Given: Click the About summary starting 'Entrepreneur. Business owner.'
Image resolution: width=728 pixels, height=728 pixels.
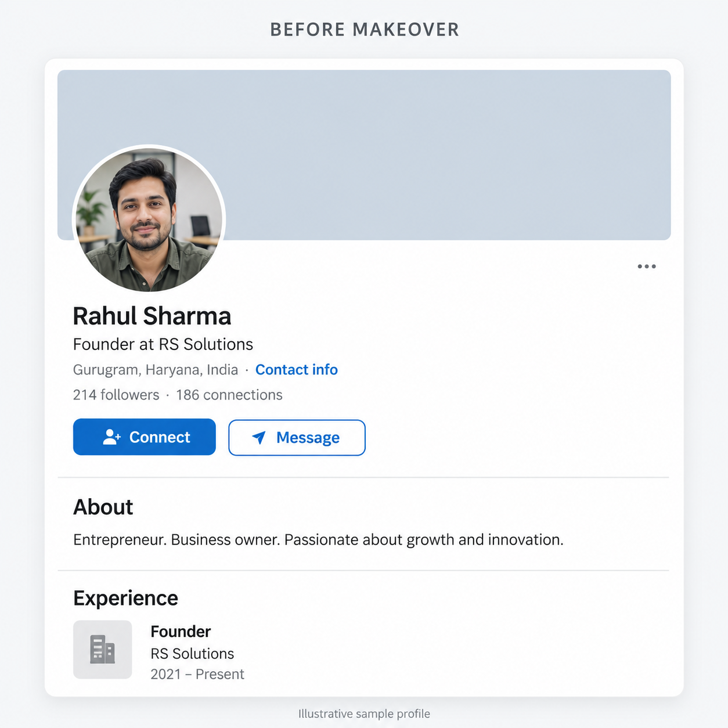Looking at the screenshot, I should [x=318, y=540].
